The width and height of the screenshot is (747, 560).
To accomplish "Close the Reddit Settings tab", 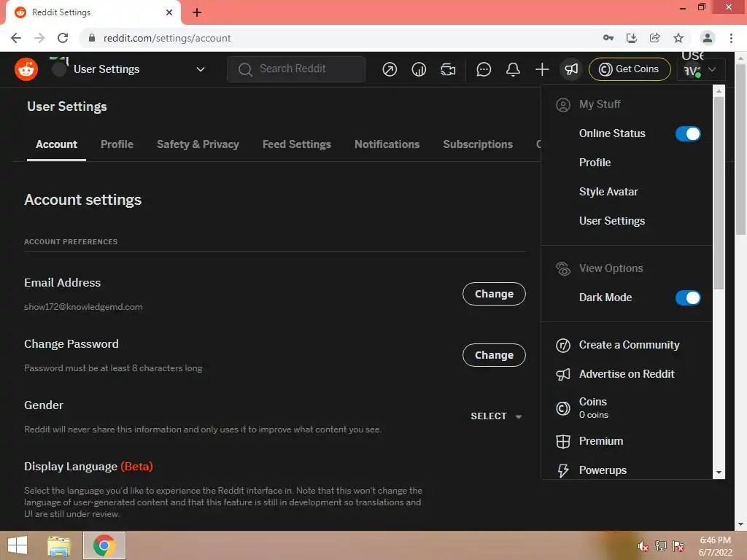I will (169, 12).
